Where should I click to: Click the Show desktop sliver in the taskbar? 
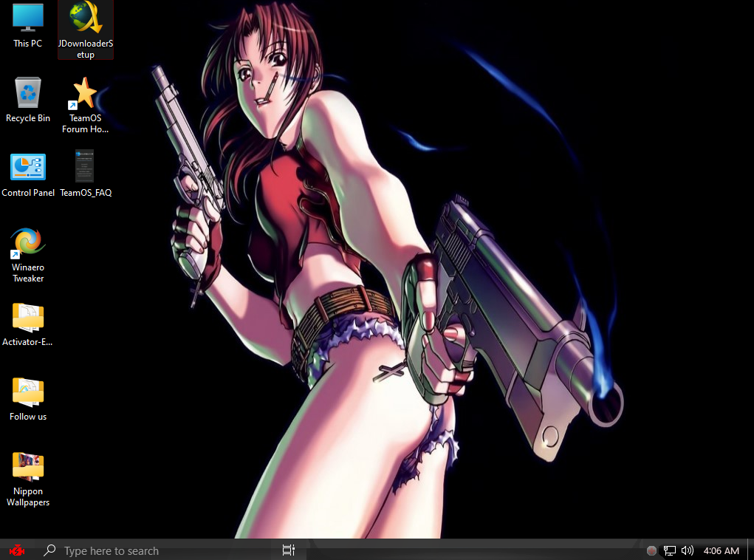750,550
